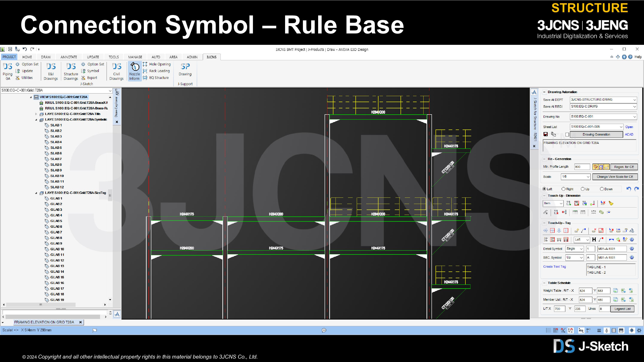Image resolution: width=644 pixels, height=362 pixels.
Task: Click the red save icon in Drawing Automation
Action: coord(545,134)
